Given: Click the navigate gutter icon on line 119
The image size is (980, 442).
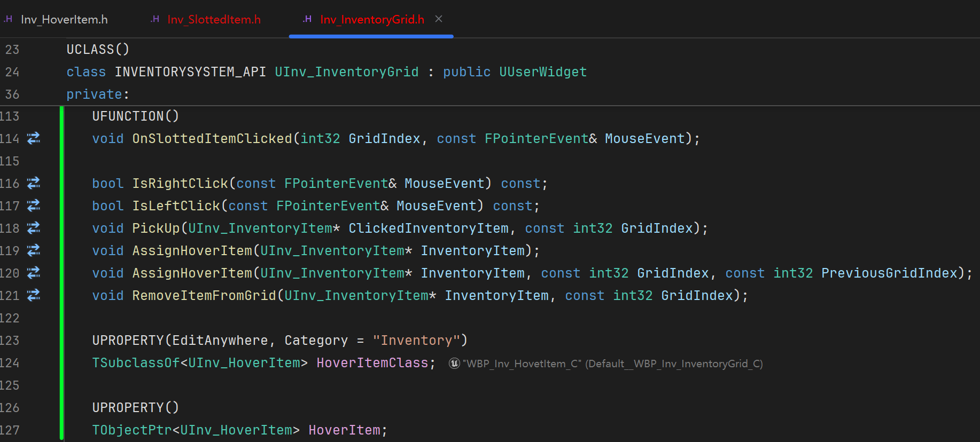Looking at the screenshot, I should pos(34,251).
